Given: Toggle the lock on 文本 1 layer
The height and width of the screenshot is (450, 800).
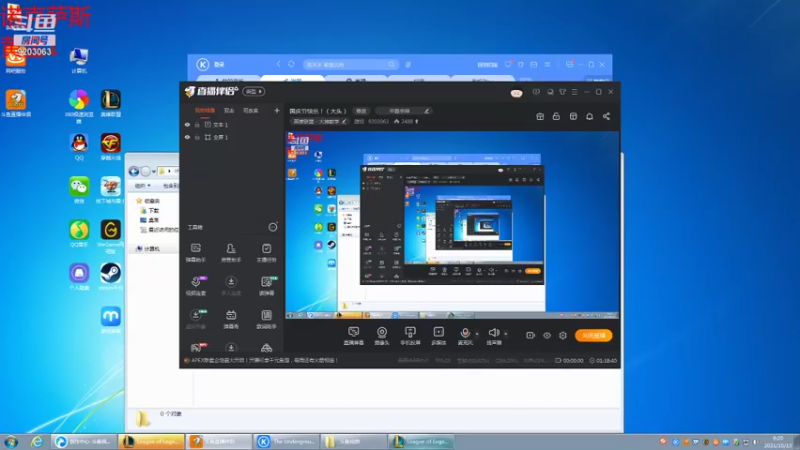Looking at the screenshot, I should click(x=197, y=124).
